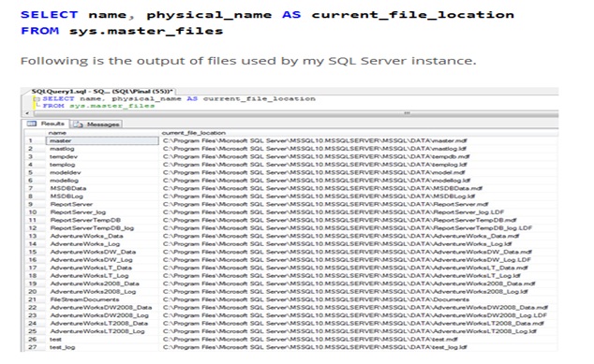This screenshot has height=364, width=594.
Task: Select the 'ReportServer_log' name cell
Action: coord(102,212)
